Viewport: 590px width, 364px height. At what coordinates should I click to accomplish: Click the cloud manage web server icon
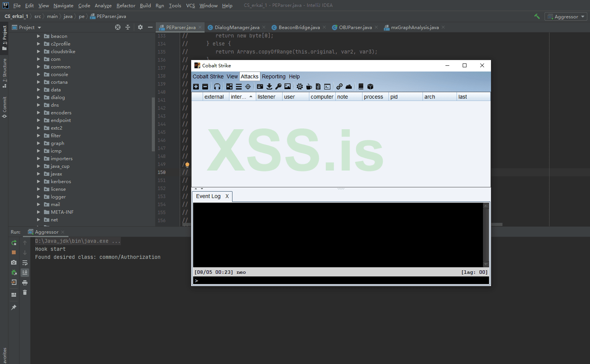349,87
